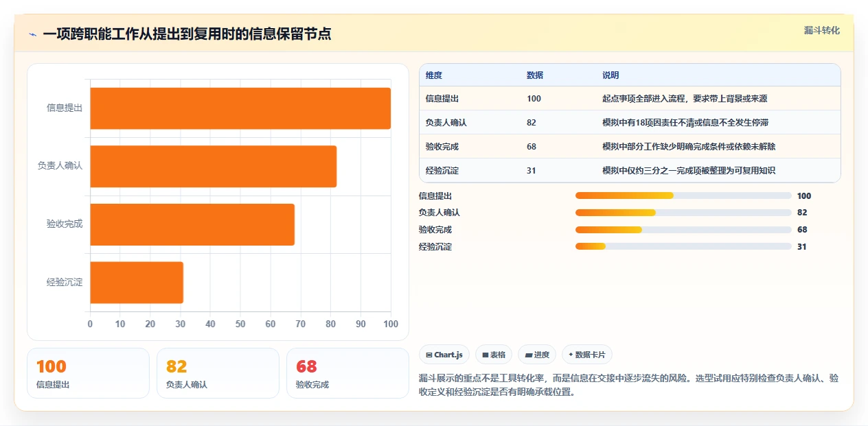
Task: Click the table's 82 data cell
Action: click(532, 123)
